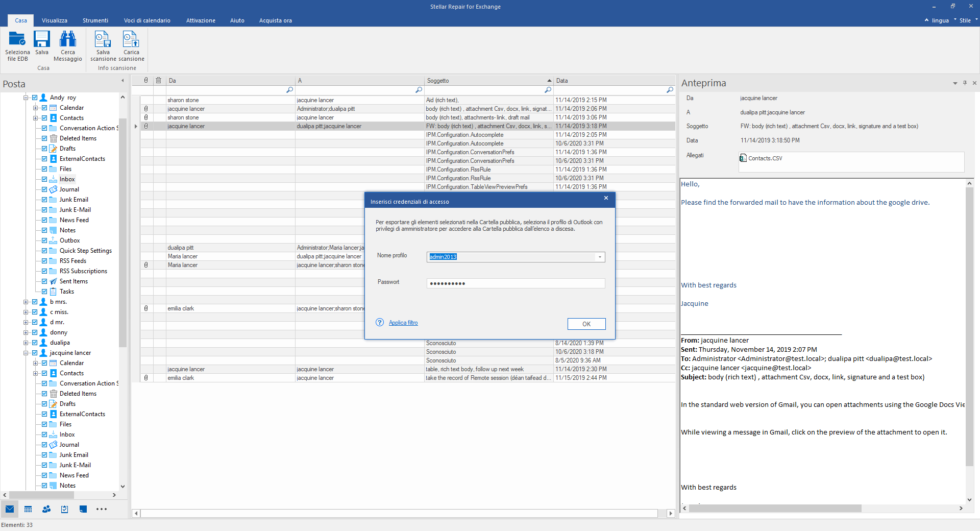Image resolution: width=980 pixels, height=531 pixels.
Task: Uncheck Andy roy Outbox checkbox
Action: click(x=44, y=240)
